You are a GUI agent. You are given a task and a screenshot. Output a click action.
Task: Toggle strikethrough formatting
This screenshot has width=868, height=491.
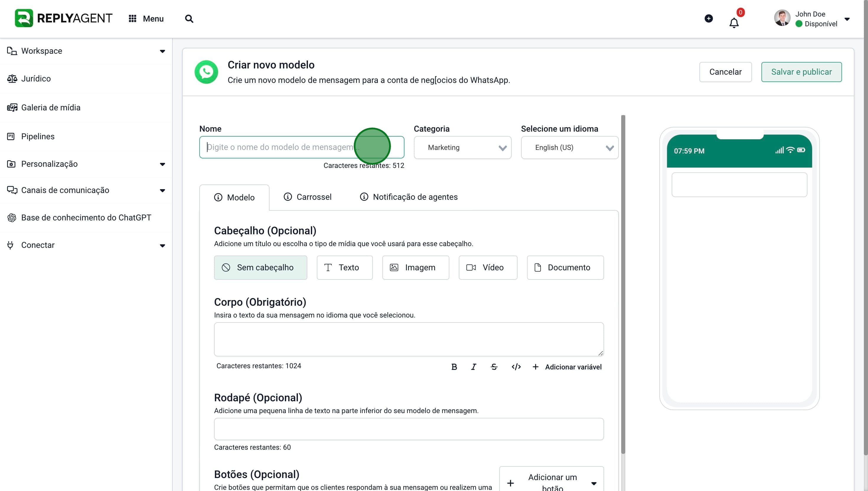pyautogui.click(x=494, y=367)
